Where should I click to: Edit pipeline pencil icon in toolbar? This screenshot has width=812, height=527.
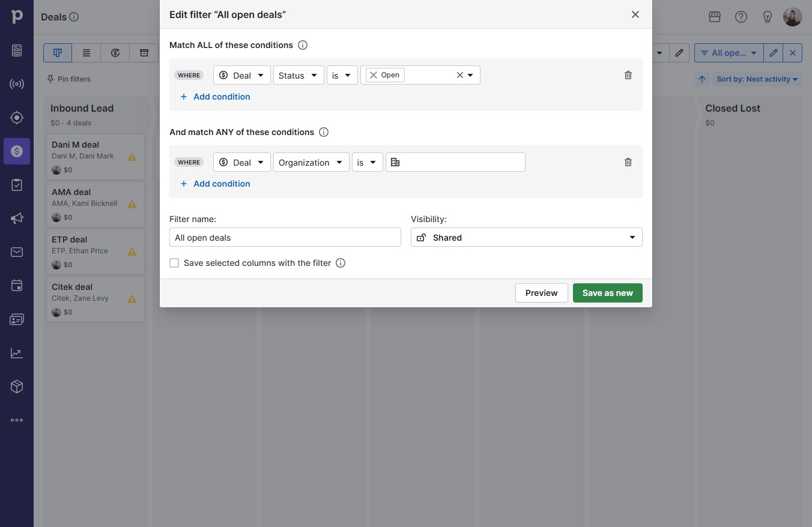pos(679,53)
